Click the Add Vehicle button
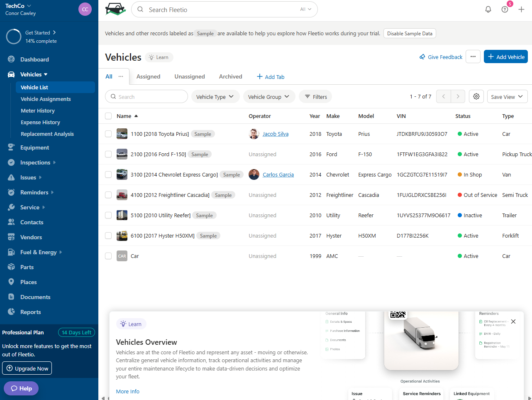This screenshot has height=400, width=532. (506, 57)
